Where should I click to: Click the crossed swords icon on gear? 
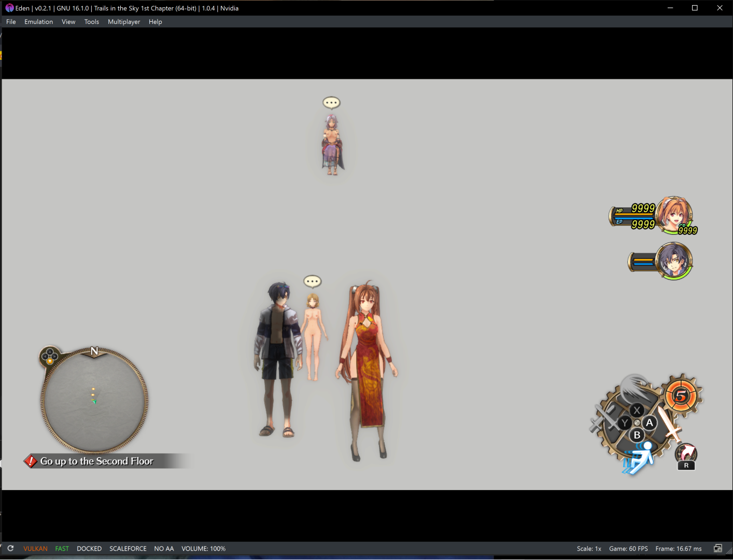point(602,419)
